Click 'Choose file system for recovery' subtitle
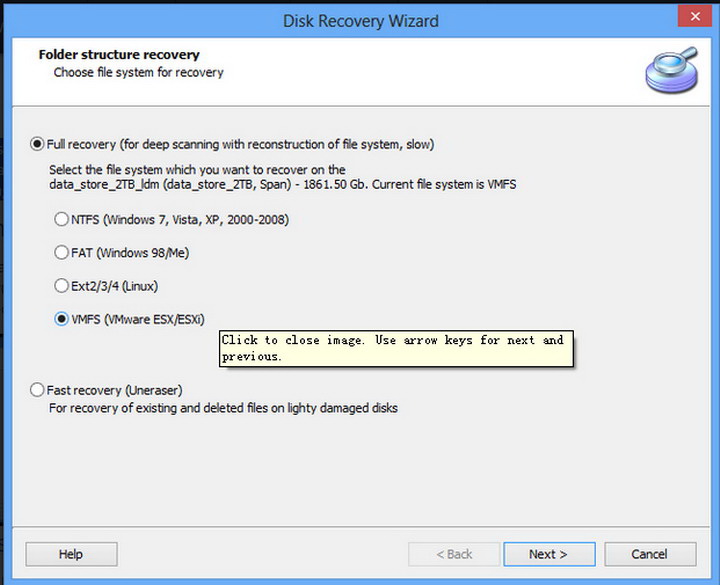 tap(138, 72)
